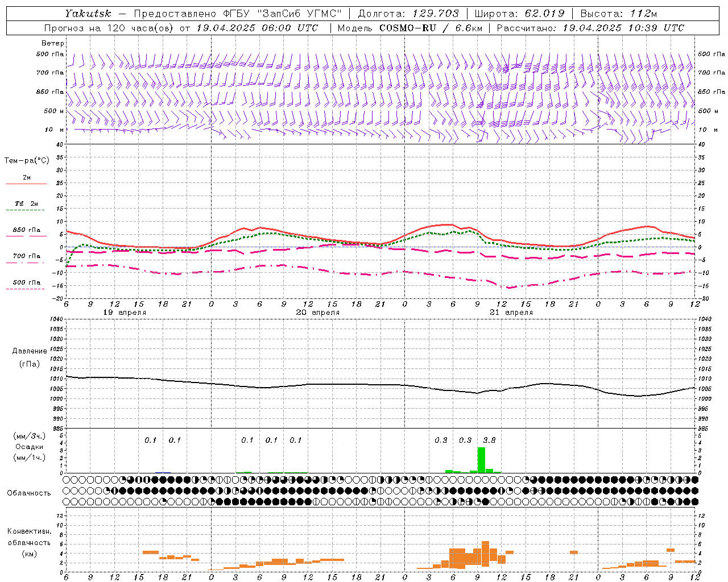Click the black pressure curve

pyautogui.click(x=380, y=385)
